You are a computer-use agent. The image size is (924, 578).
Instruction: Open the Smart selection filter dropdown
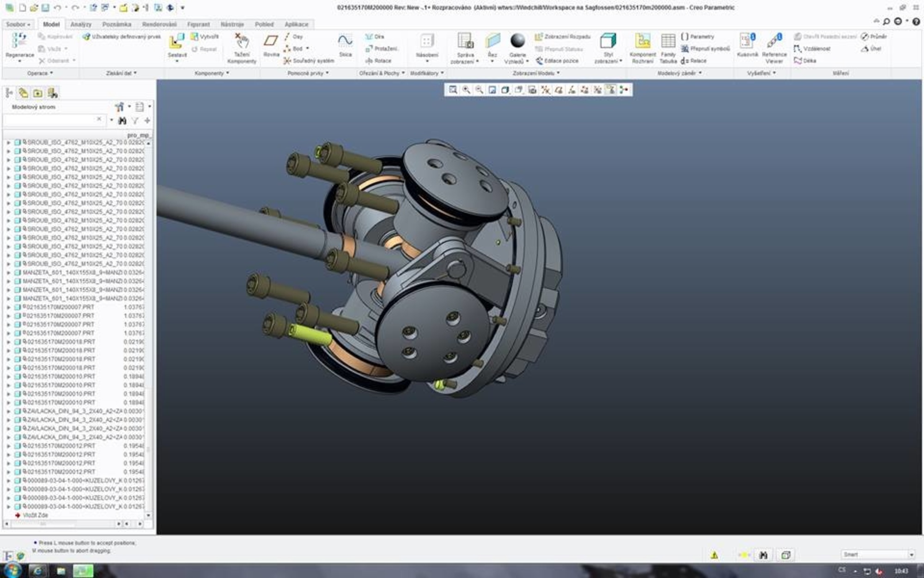point(878,554)
